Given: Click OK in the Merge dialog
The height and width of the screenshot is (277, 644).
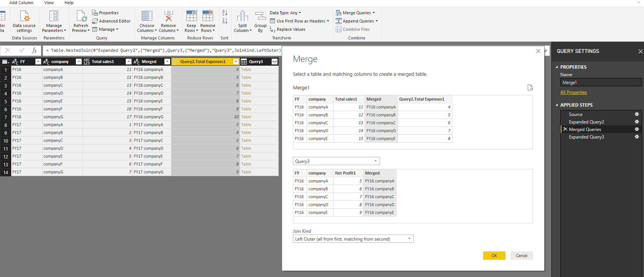Looking at the screenshot, I should pos(494,256).
